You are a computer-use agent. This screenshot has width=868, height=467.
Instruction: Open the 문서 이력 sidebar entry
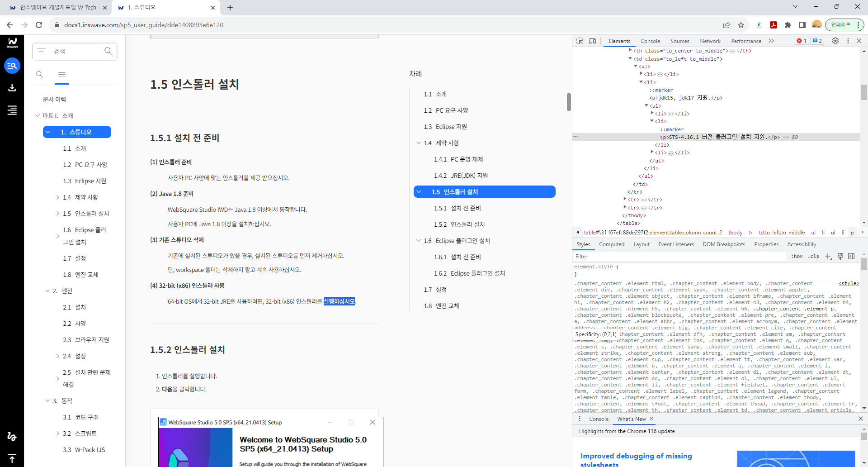click(x=54, y=100)
